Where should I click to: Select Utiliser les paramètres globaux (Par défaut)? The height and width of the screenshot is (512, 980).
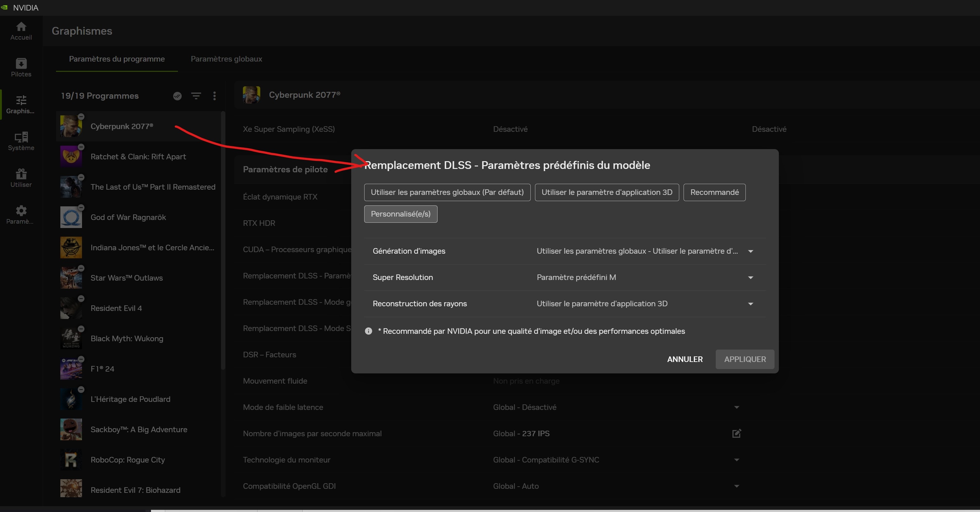tap(447, 192)
